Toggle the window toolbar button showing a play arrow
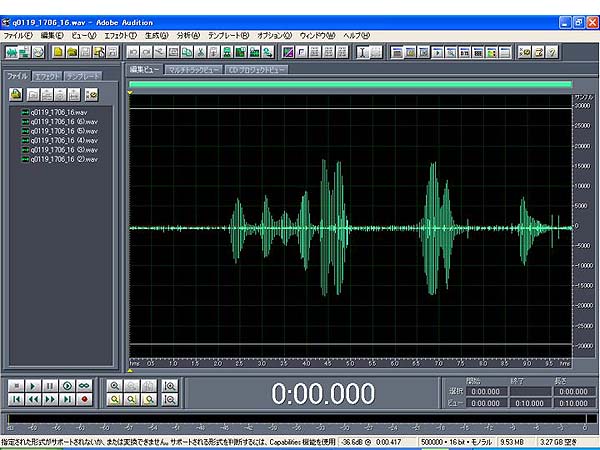Screen dimensions: 600x450 pyautogui.click(x=437, y=52)
